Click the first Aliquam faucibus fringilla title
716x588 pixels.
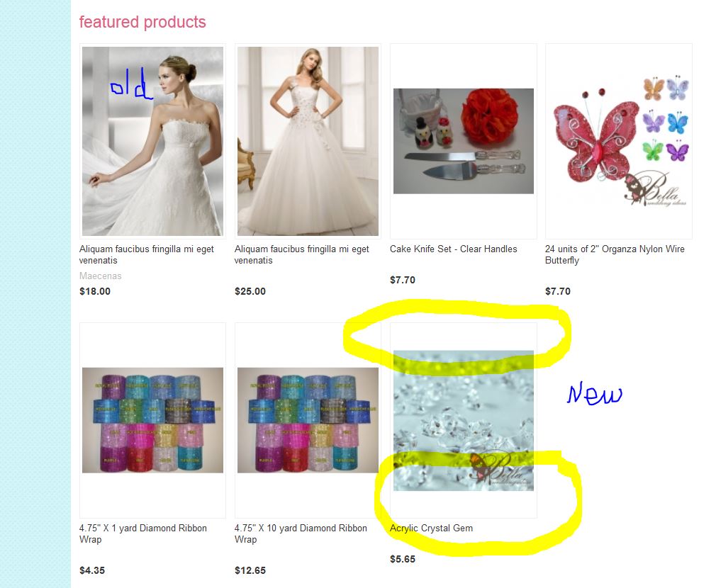pos(147,254)
